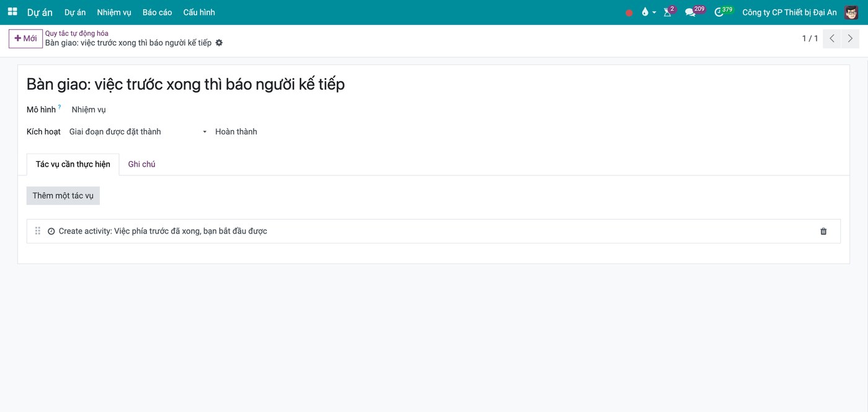This screenshot has height=412, width=868.
Task: Click the red recording indicator dot
Action: [629, 12]
